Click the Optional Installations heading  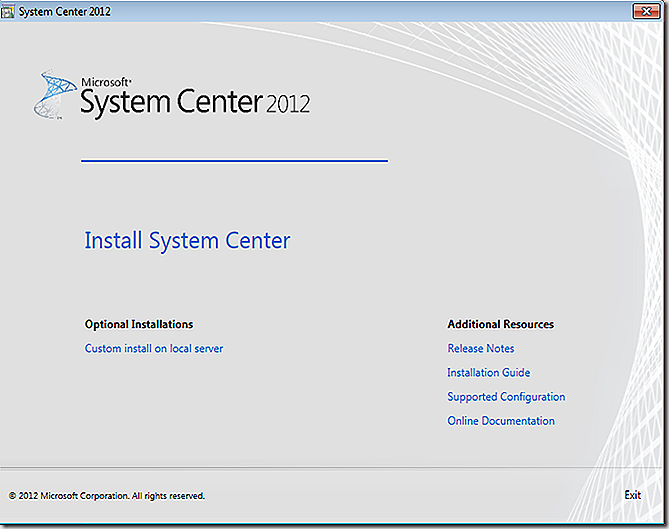pyautogui.click(x=139, y=324)
